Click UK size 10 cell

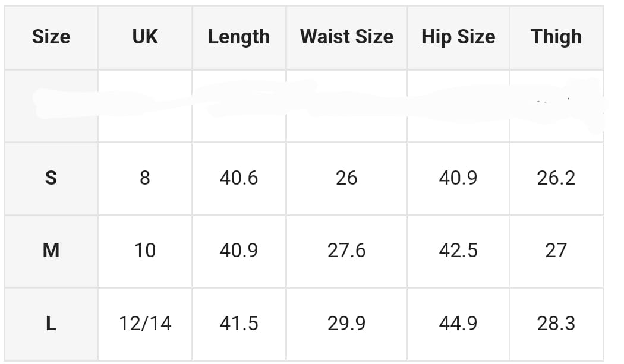pyautogui.click(x=145, y=251)
